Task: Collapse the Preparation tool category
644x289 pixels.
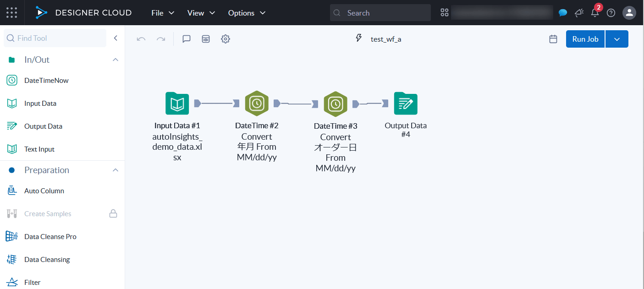Action: 116,170
